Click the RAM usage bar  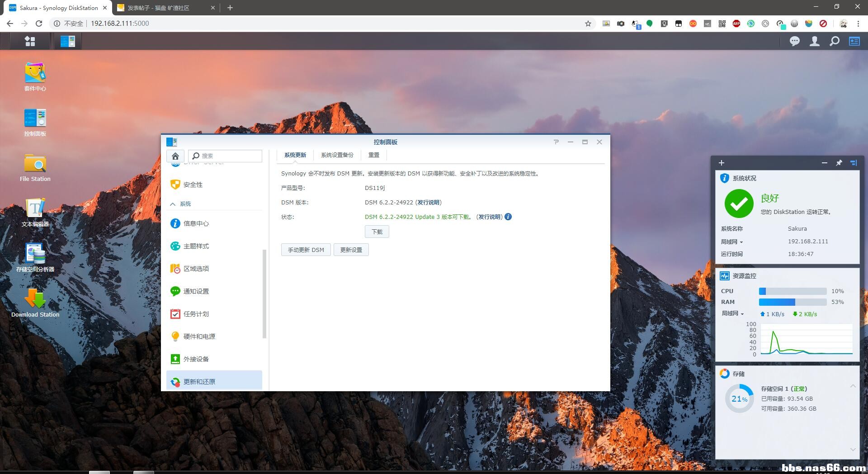pyautogui.click(x=793, y=302)
